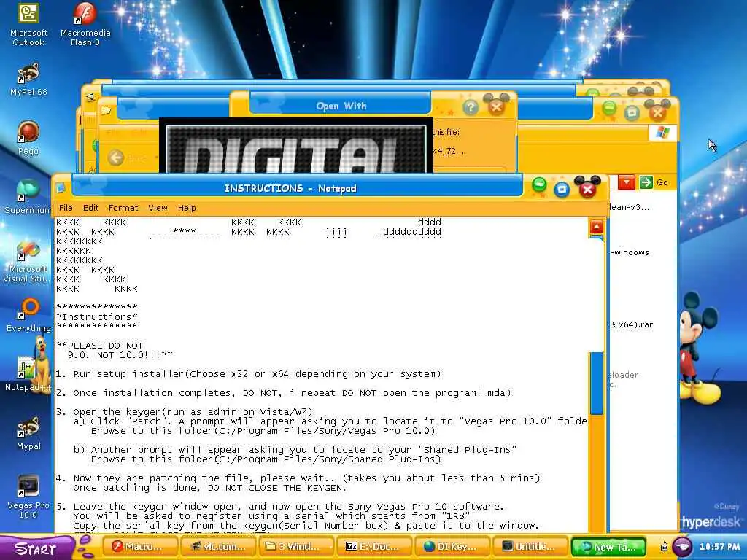747x560 pixels.
Task: Click the Open With dialog title bar
Action: tap(341, 106)
